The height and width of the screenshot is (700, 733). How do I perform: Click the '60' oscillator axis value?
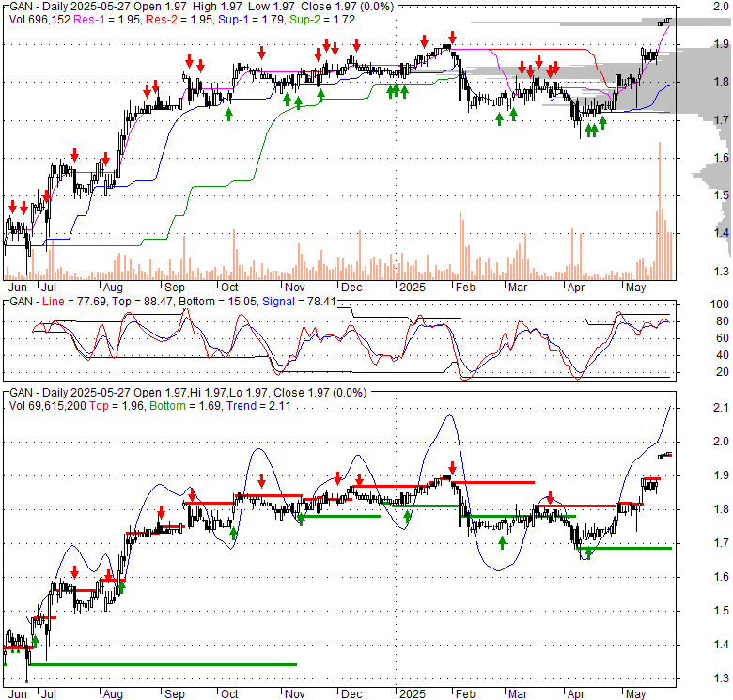723,338
